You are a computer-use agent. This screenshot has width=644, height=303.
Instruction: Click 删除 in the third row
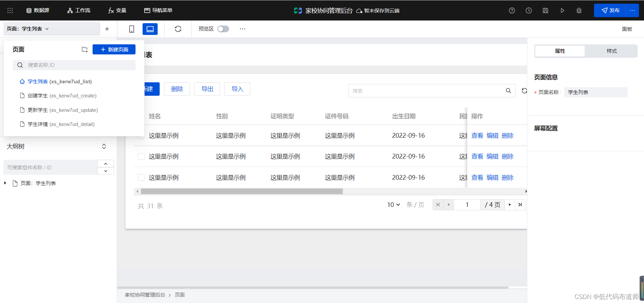507,178
